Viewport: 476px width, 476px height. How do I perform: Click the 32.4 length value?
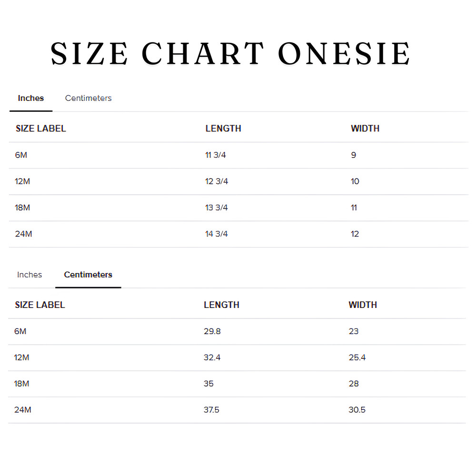coord(212,357)
